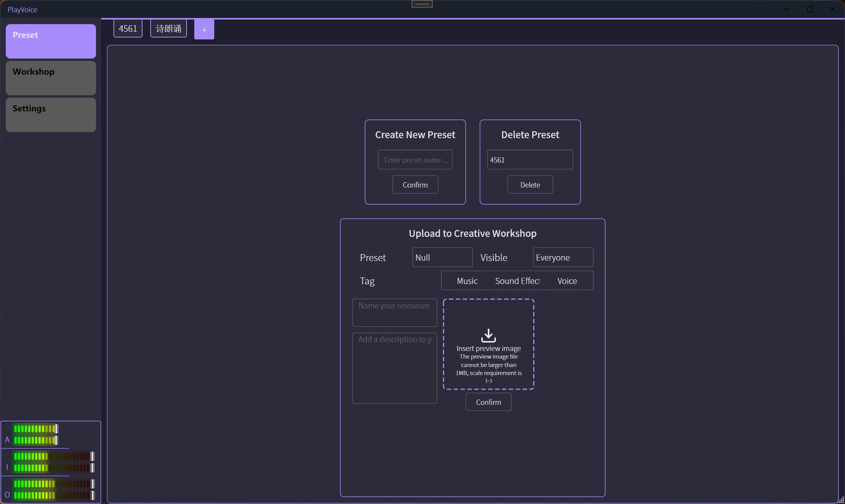
Task: Focus the Enter preset name field
Action: tap(415, 160)
